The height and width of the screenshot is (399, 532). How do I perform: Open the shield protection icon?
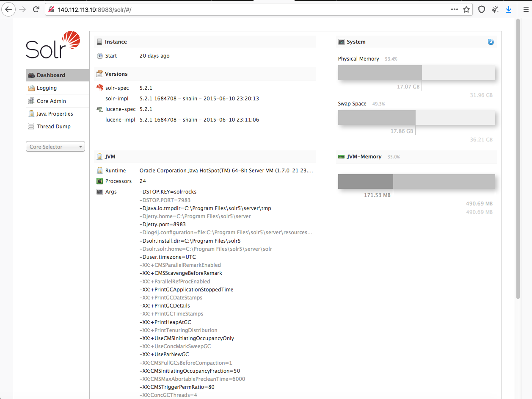pos(482,9)
